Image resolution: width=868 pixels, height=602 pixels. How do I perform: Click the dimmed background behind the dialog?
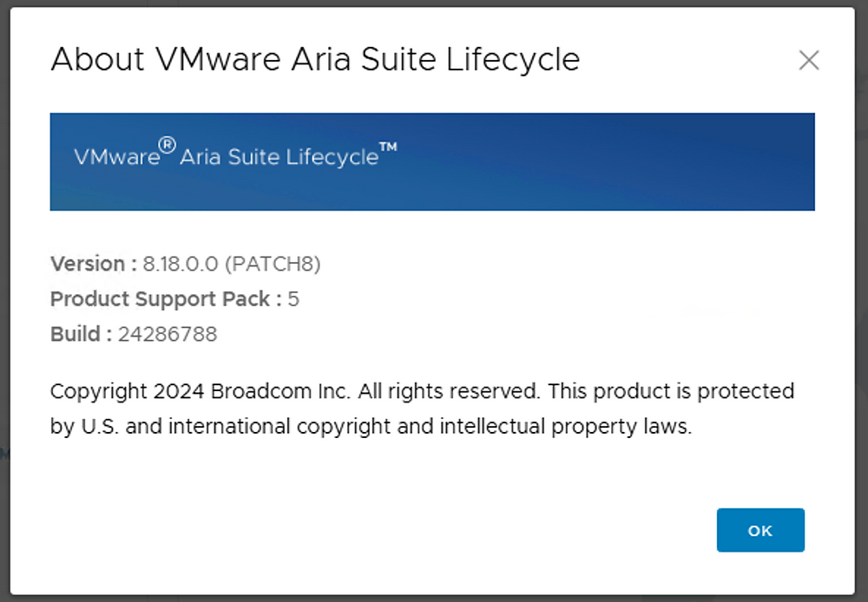pos(4,298)
